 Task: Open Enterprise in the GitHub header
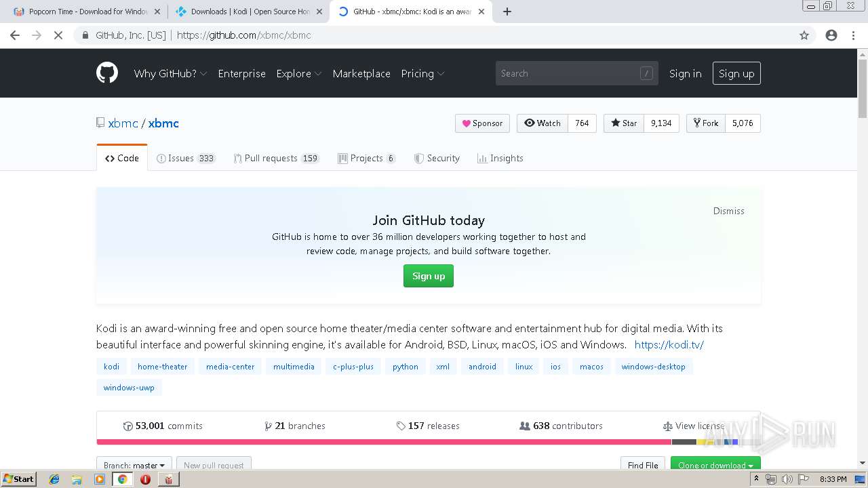pyautogui.click(x=241, y=73)
